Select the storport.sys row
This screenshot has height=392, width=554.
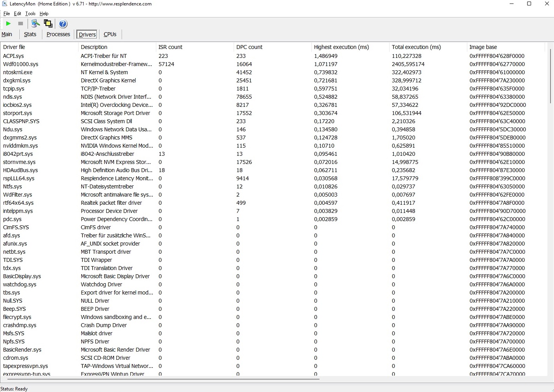(274, 113)
